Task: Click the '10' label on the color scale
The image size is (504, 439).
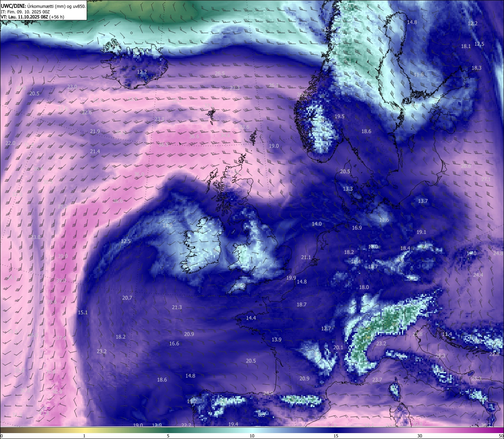Action: click(252, 436)
